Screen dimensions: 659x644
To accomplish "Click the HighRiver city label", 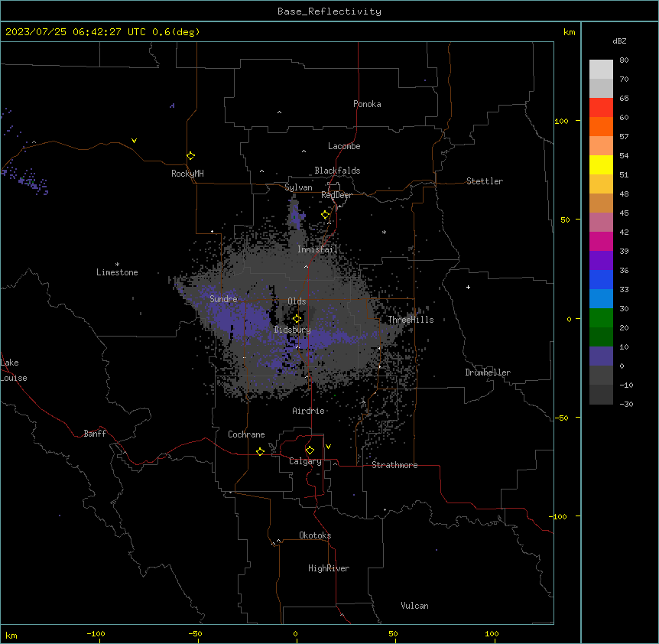I will point(329,568).
